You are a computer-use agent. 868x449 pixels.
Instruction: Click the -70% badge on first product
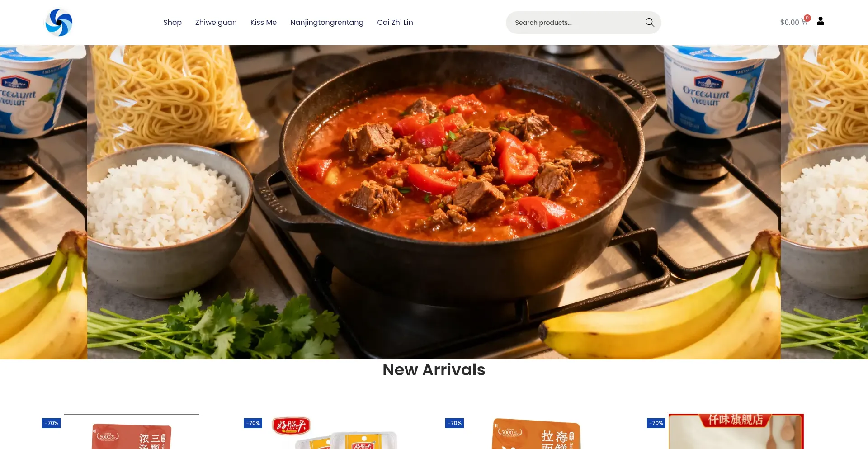coord(52,423)
